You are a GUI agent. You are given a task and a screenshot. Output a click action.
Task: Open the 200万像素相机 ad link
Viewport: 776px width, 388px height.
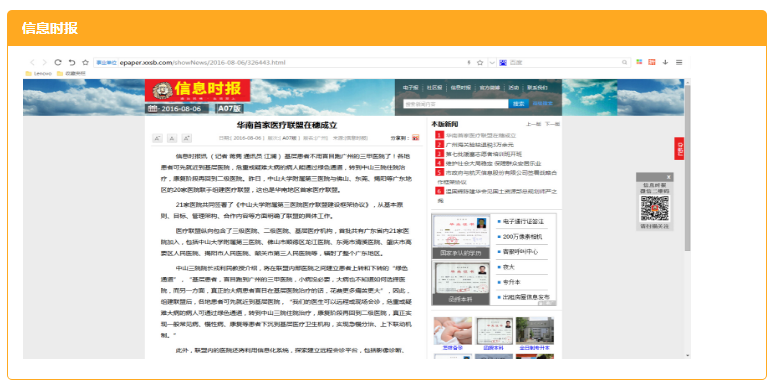coord(523,237)
